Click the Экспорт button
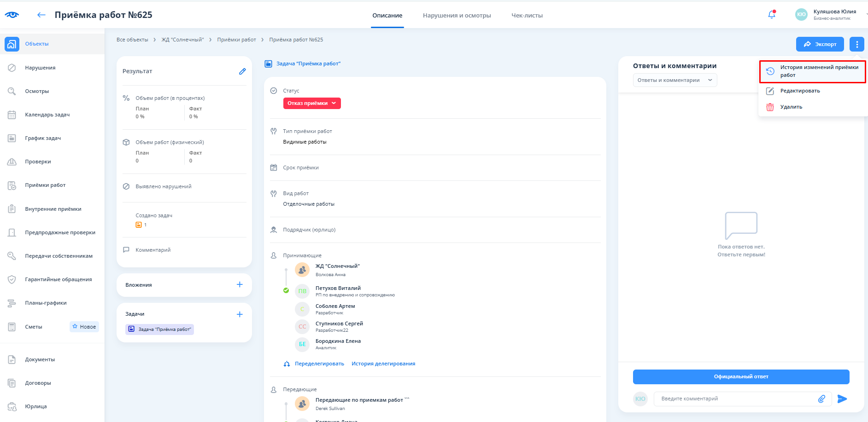 [x=820, y=44]
